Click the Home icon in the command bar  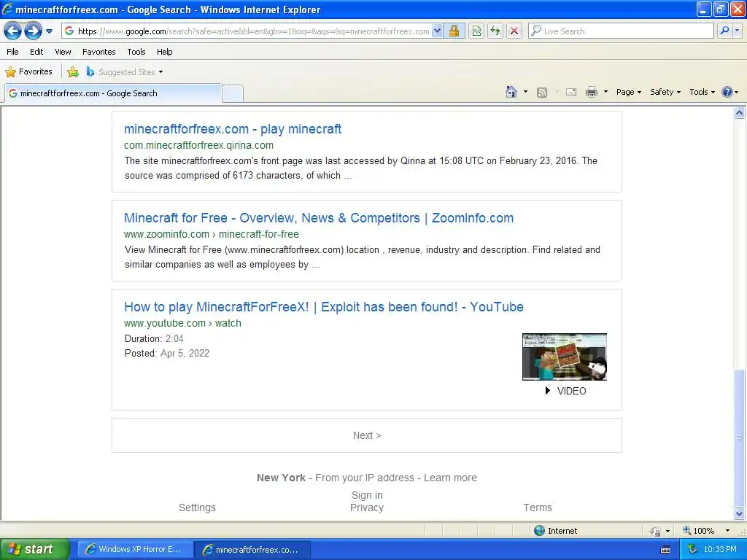pos(511,92)
